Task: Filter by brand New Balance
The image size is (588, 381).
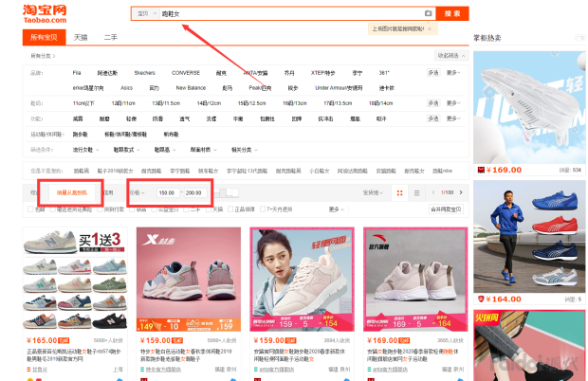Action: coord(191,87)
